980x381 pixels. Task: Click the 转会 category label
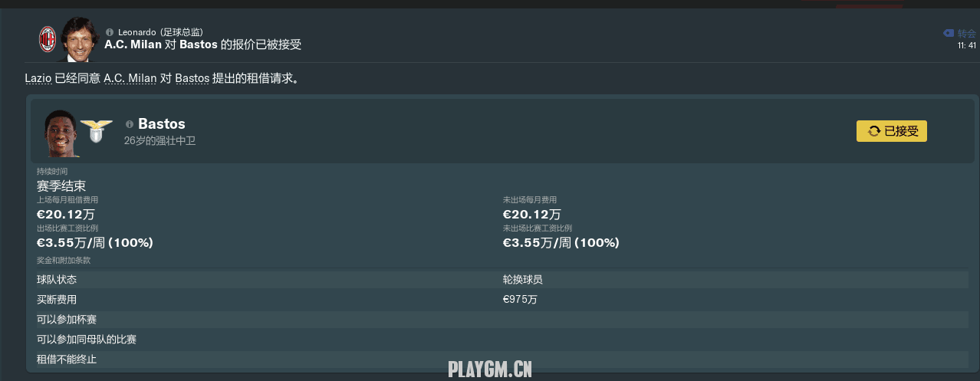[966, 33]
